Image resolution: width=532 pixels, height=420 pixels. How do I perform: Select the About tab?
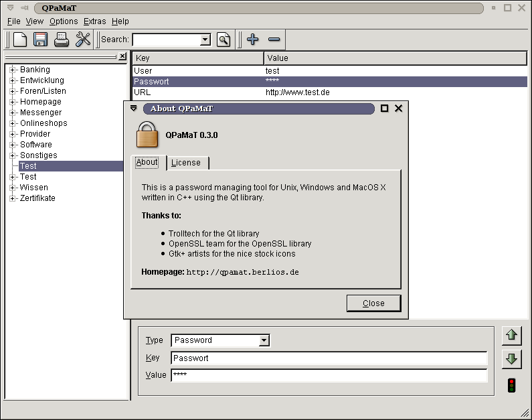tap(148, 162)
